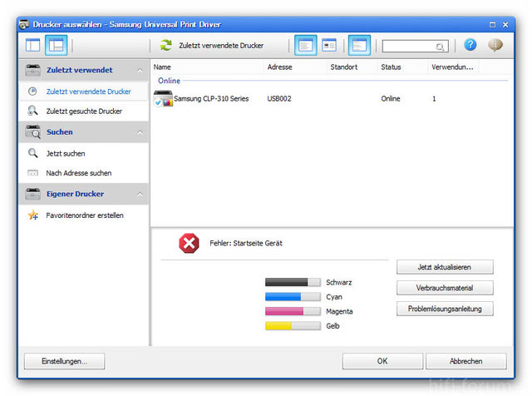Click Zuletzt verwendete Drucker toolbar label
The height and width of the screenshot is (396, 532).
pos(221,46)
